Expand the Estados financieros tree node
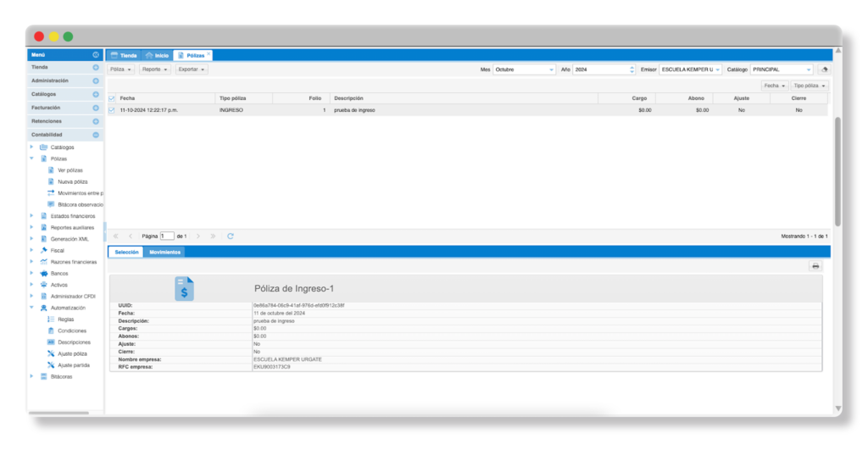 (31, 216)
